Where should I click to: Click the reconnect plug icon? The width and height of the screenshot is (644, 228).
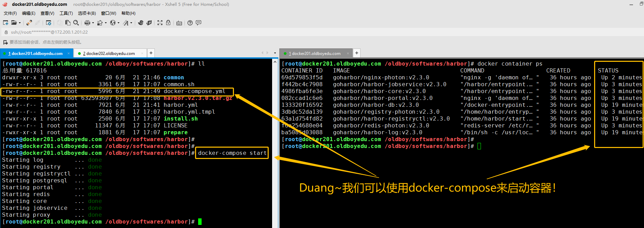tap(29, 23)
